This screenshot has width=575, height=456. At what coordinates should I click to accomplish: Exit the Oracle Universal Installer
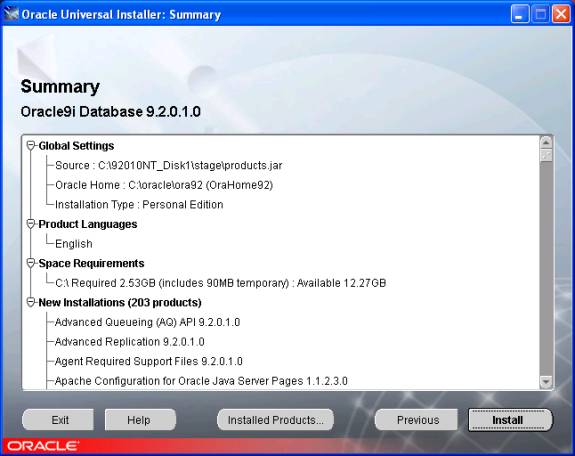58,420
